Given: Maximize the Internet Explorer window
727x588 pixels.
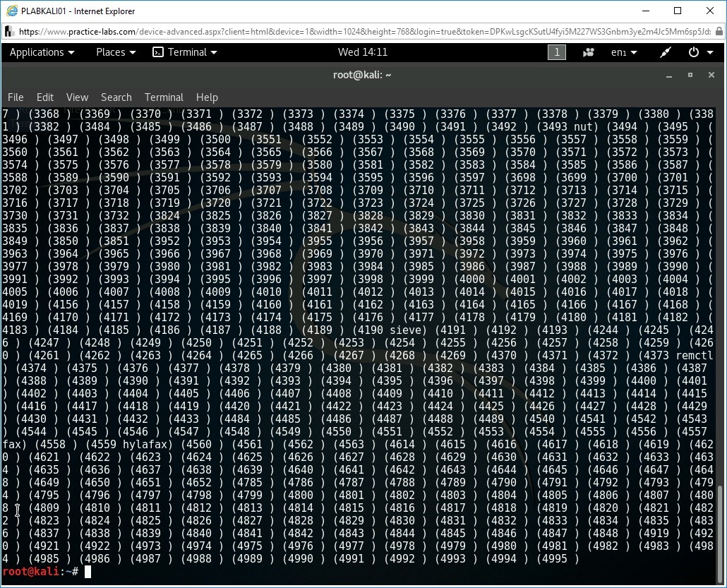Looking at the screenshot, I should pyautogui.click(x=678, y=11).
